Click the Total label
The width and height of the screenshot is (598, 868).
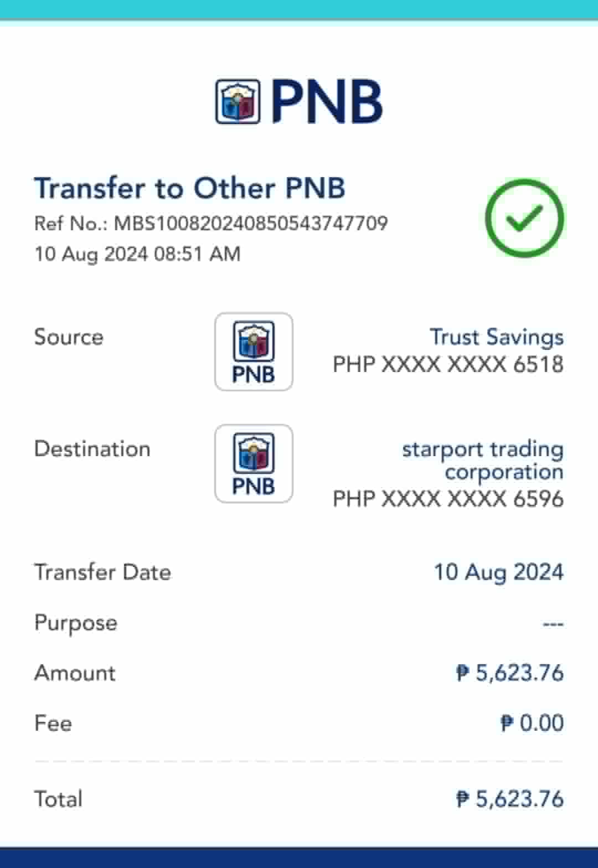click(58, 799)
